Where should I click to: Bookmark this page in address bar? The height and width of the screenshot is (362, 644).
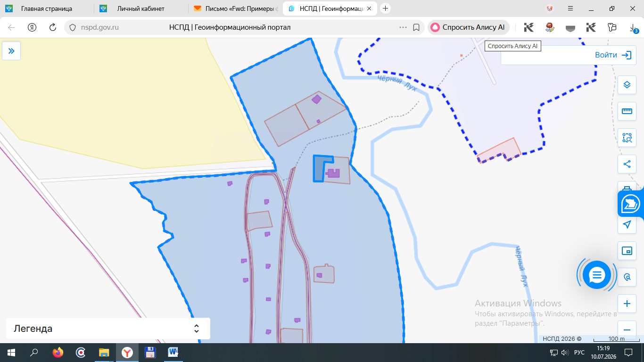(x=416, y=27)
